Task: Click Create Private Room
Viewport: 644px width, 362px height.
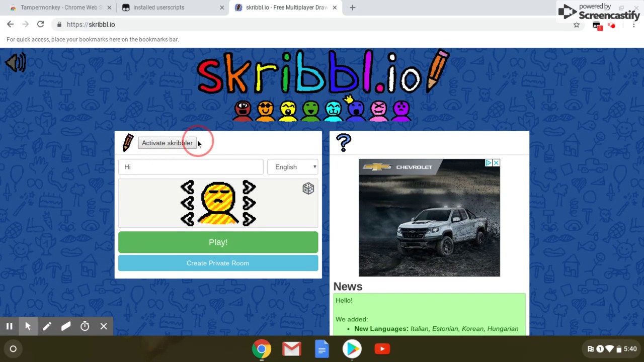Action: pos(218,263)
